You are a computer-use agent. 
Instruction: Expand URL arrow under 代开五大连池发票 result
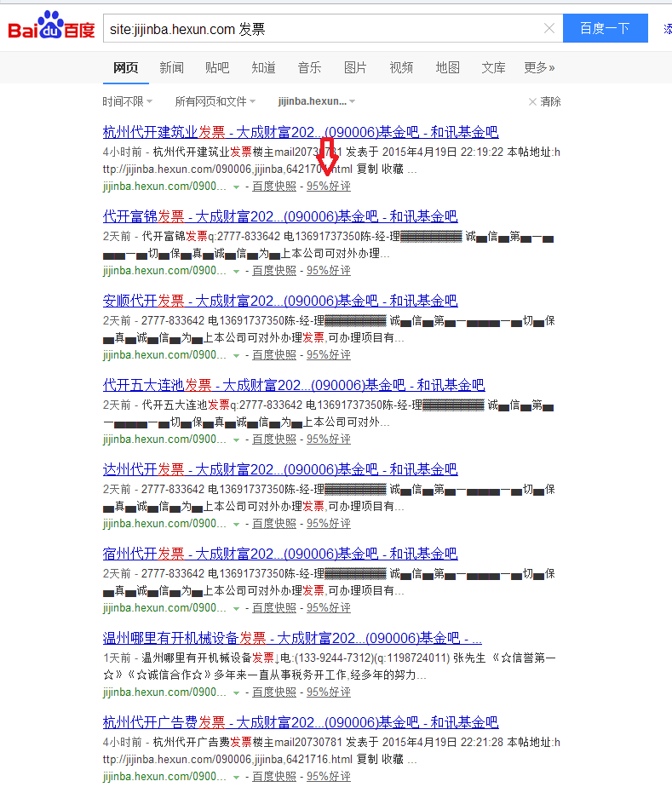click(236, 440)
